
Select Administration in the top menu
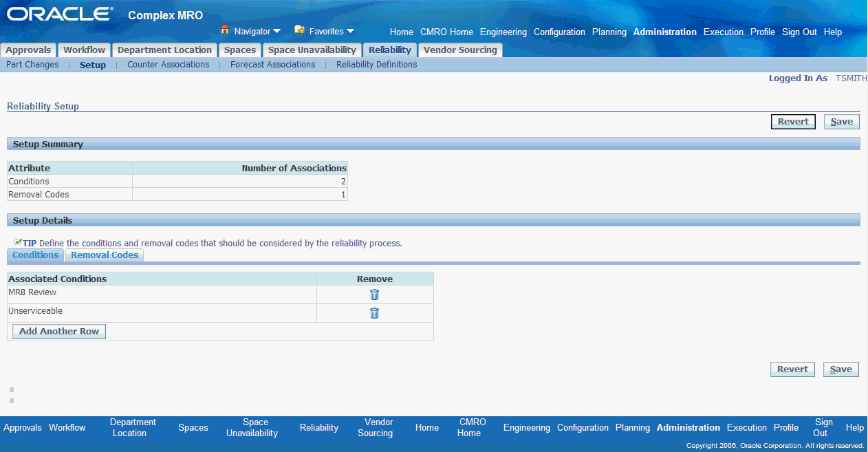665,32
